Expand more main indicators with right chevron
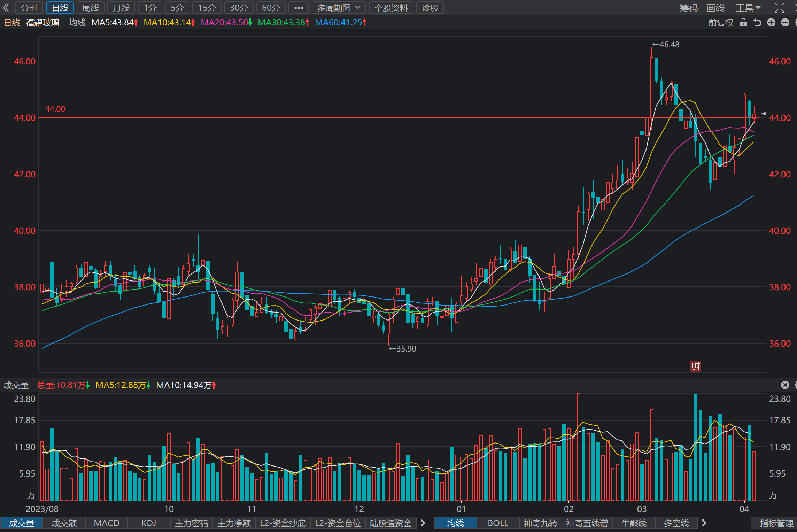This screenshot has height=532, width=797. (x=704, y=523)
